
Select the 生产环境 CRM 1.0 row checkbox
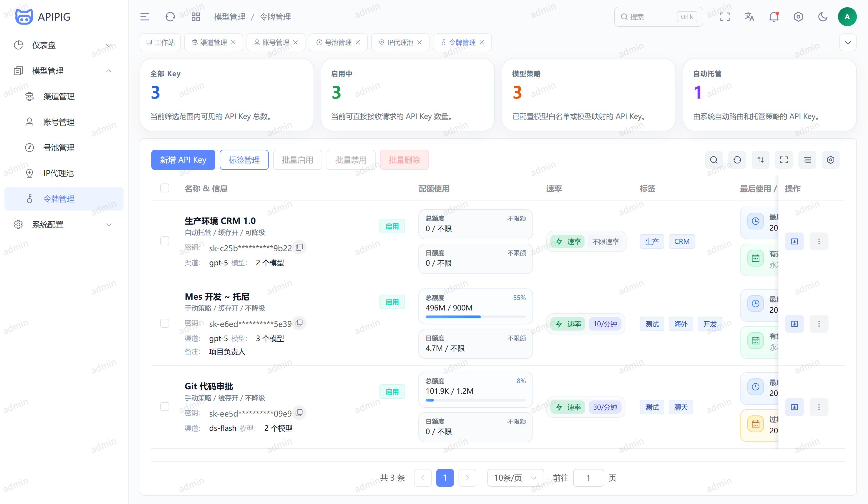coord(165,241)
